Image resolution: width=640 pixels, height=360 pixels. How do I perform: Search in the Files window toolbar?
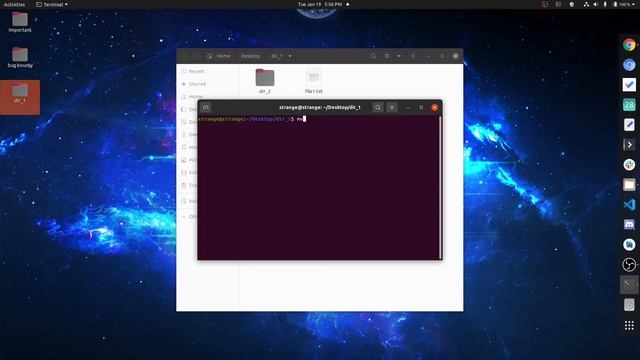pos(373,56)
